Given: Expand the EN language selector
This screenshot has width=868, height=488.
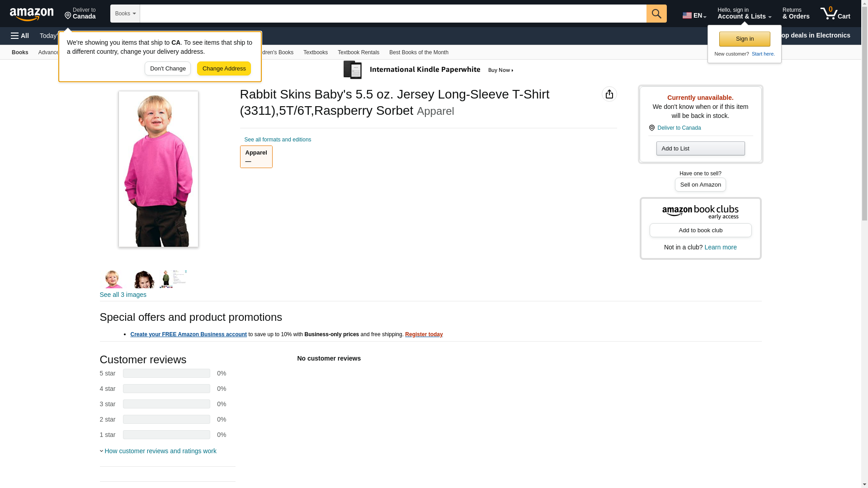Looking at the screenshot, I should pyautogui.click(x=694, y=15).
